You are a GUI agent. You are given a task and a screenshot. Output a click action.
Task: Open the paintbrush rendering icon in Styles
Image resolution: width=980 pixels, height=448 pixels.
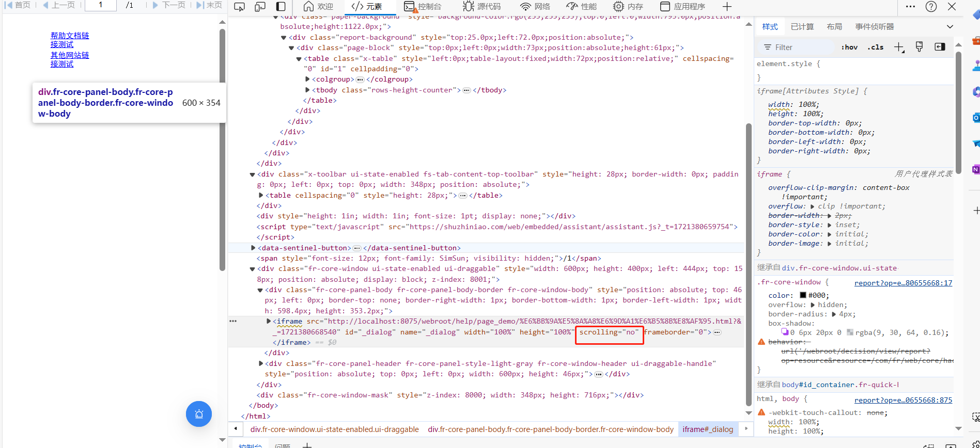(919, 47)
